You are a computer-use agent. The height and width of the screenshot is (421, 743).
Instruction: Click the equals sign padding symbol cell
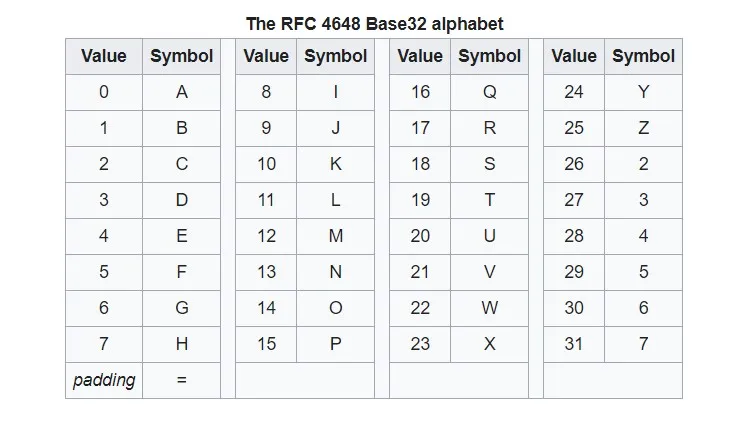point(181,380)
